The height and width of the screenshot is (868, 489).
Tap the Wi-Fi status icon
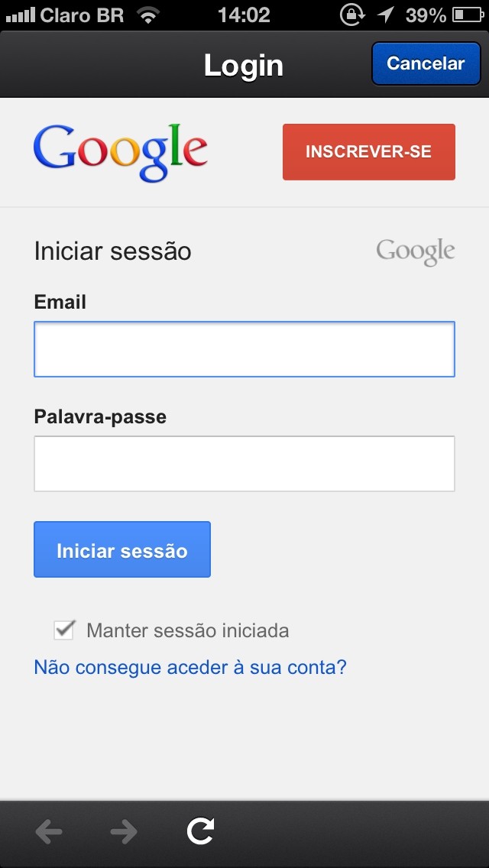click(x=148, y=15)
